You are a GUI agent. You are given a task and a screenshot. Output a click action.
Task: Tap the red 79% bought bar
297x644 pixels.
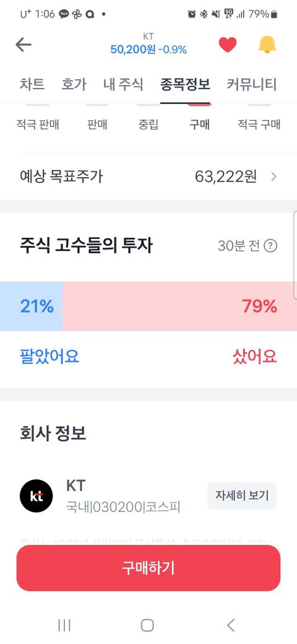tap(179, 307)
